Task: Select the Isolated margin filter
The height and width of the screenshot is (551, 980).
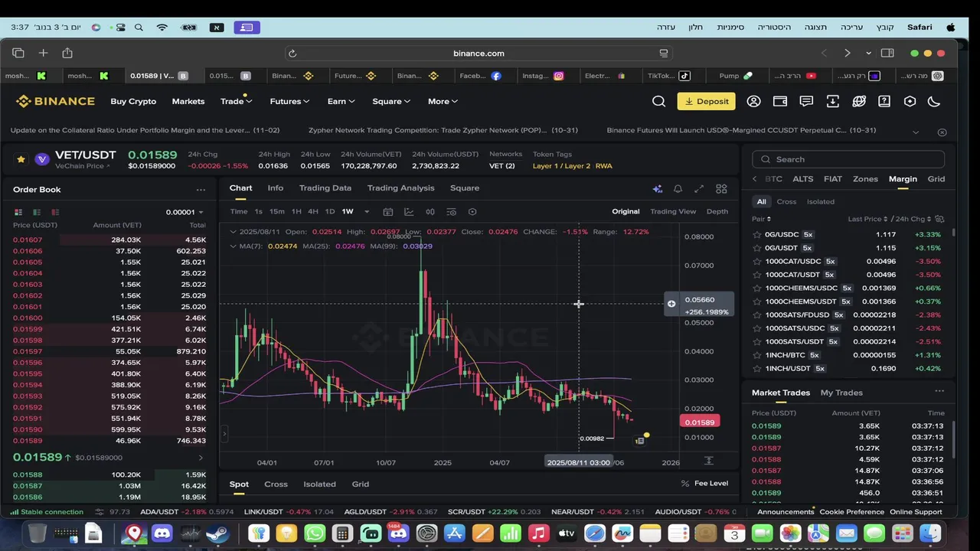Action: click(821, 202)
